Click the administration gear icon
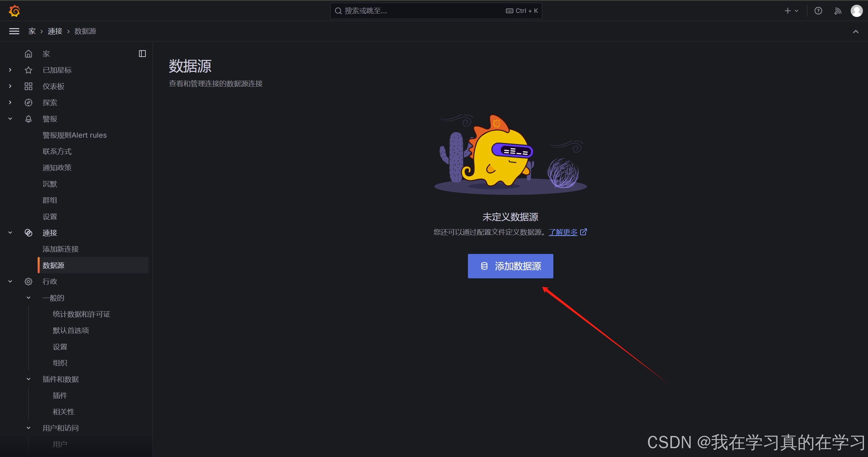This screenshot has width=868, height=457. [x=28, y=281]
